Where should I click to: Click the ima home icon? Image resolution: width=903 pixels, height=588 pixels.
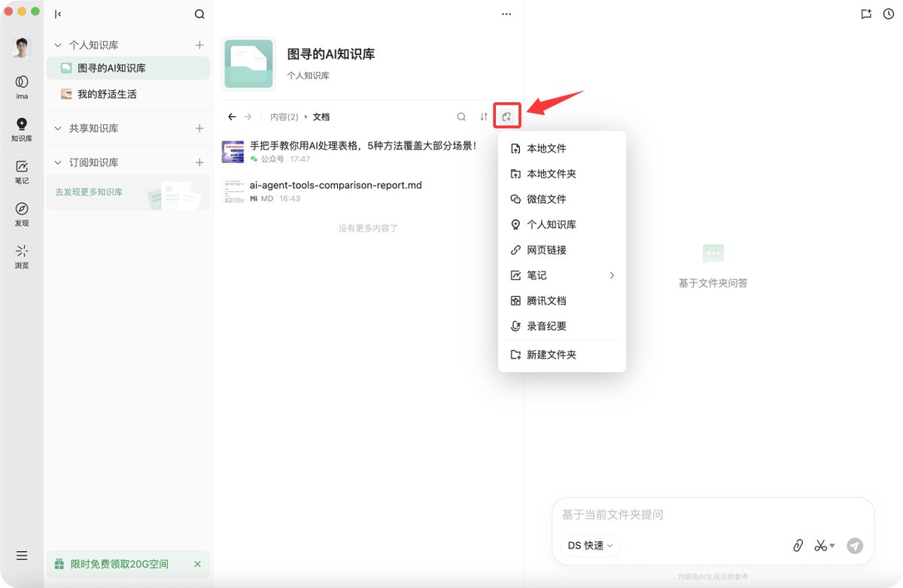coord(22,86)
